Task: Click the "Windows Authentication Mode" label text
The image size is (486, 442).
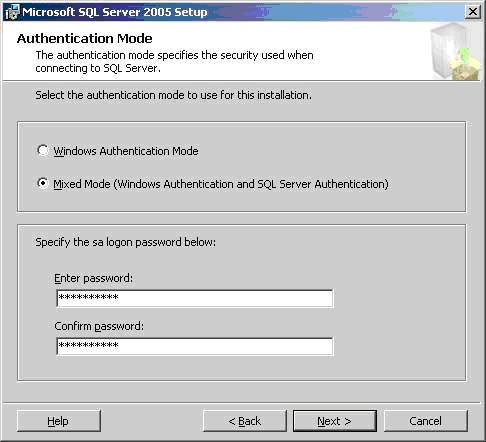Action: (x=126, y=151)
